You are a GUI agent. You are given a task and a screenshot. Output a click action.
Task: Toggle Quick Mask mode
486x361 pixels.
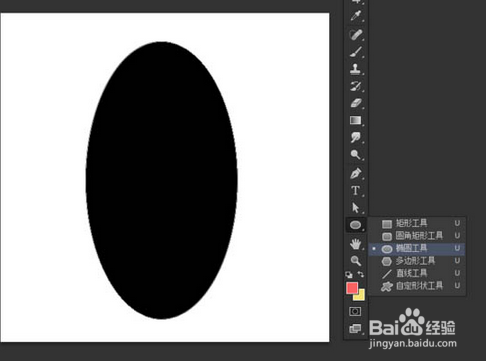(x=355, y=311)
